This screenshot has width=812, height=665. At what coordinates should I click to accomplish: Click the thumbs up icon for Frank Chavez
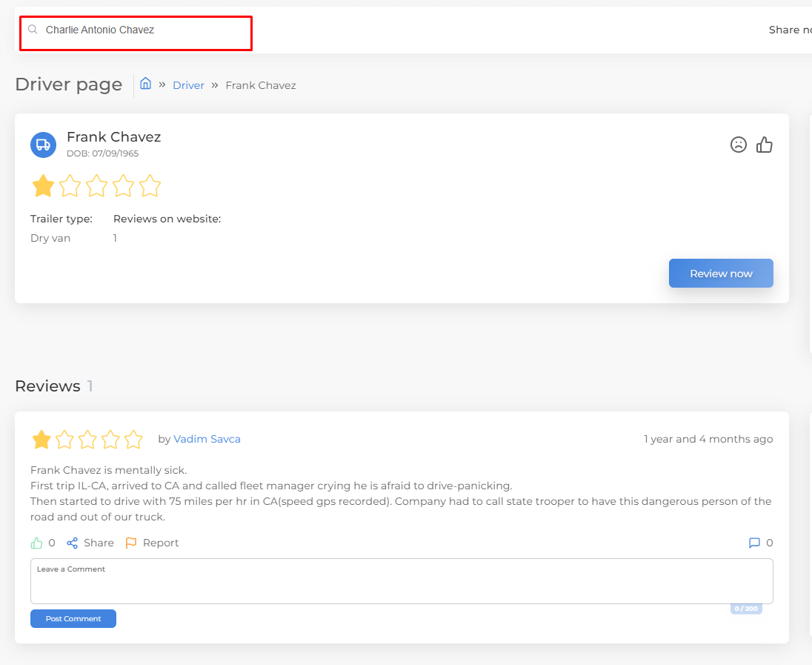tap(765, 145)
